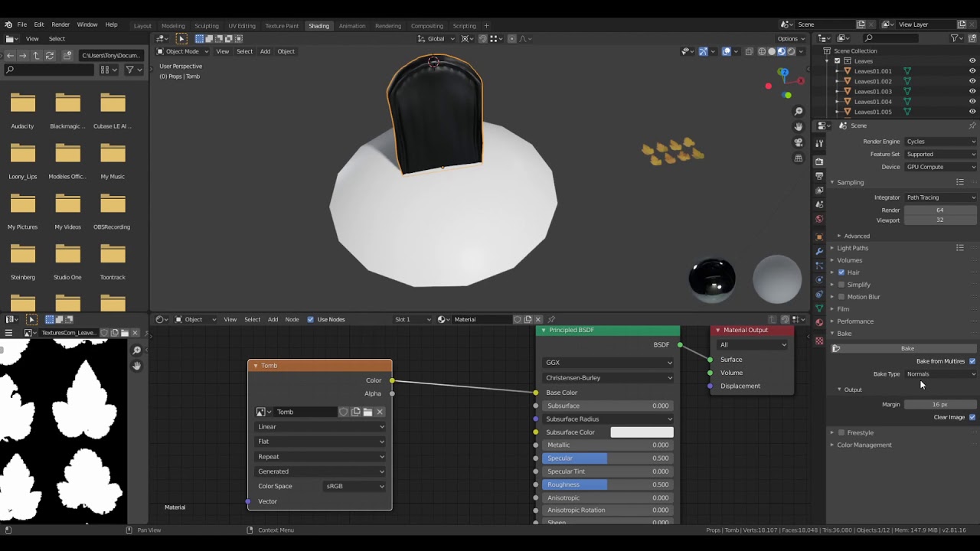
Task: Toggle the Hair checkbox
Action: coord(841,272)
